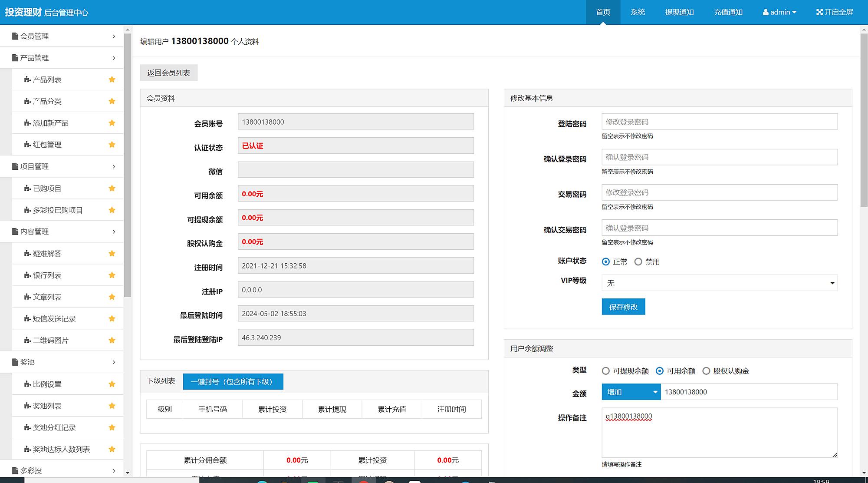Choose the 可提现余额 balance type
Image resolution: width=868 pixels, height=483 pixels.
click(x=606, y=371)
